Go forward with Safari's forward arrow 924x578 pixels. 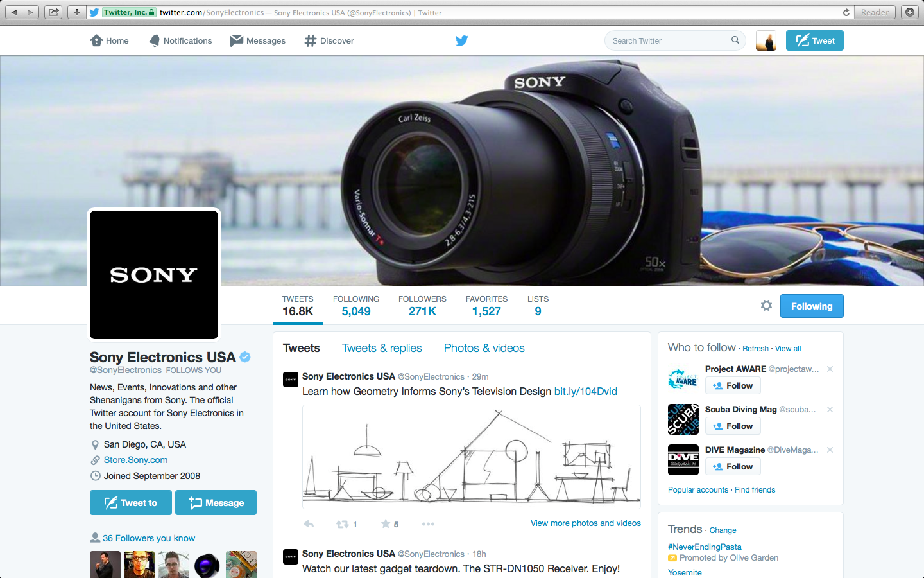click(x=30, y=12)
